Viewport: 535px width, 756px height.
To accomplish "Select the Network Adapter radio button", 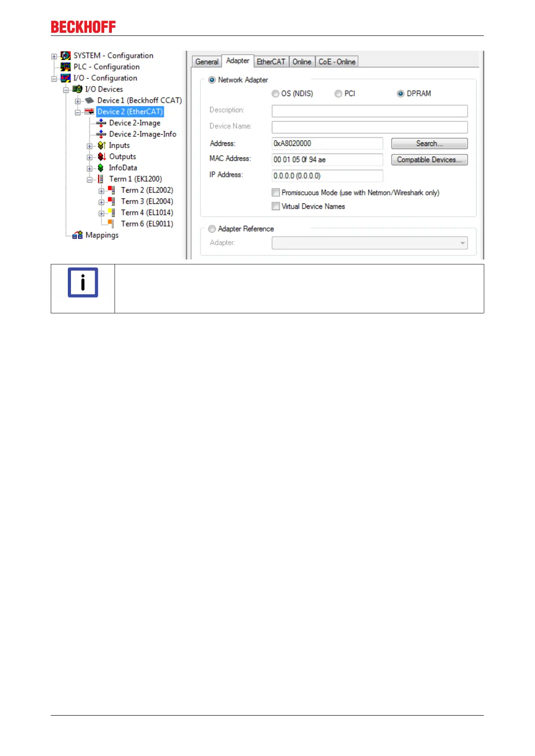I will (212, 80).
